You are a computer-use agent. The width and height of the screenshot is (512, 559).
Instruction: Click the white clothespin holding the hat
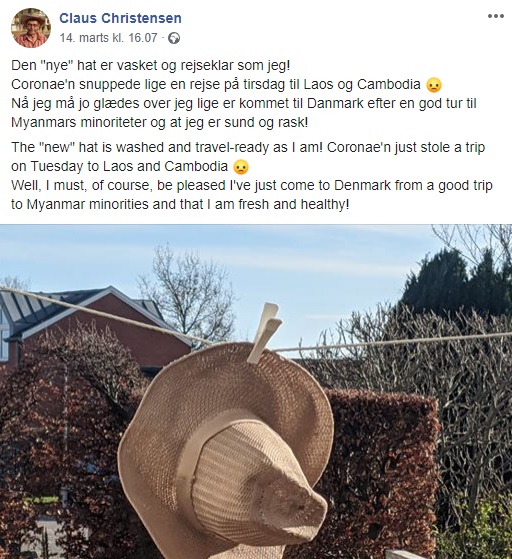(x=264, y=332)
